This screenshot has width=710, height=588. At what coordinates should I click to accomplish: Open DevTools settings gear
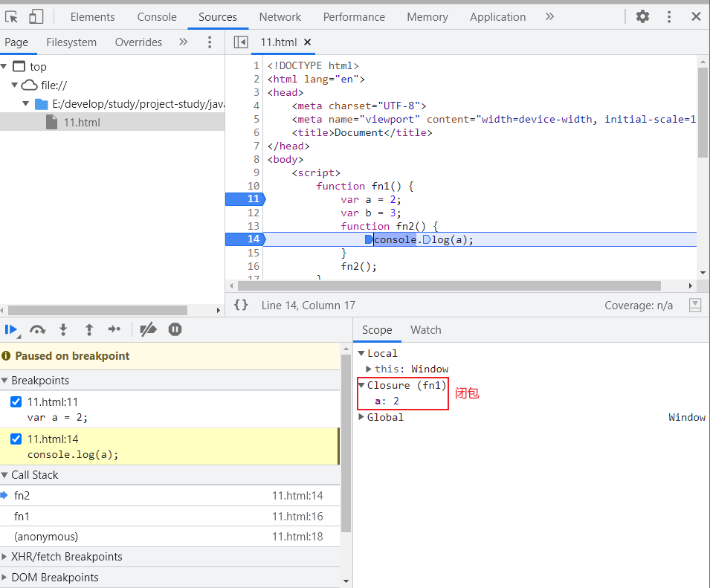click(x=642, y=16)
